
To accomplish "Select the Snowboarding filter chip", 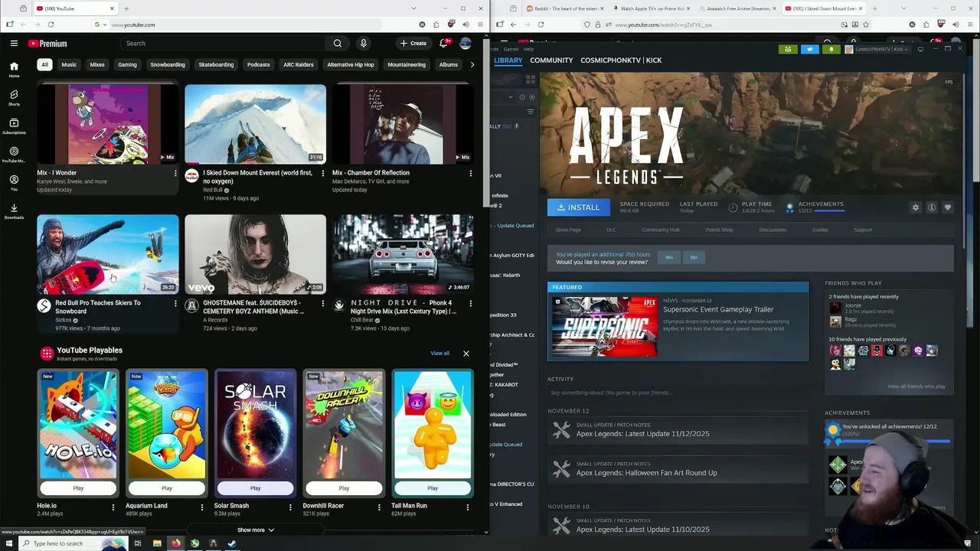I will point(168,65).
